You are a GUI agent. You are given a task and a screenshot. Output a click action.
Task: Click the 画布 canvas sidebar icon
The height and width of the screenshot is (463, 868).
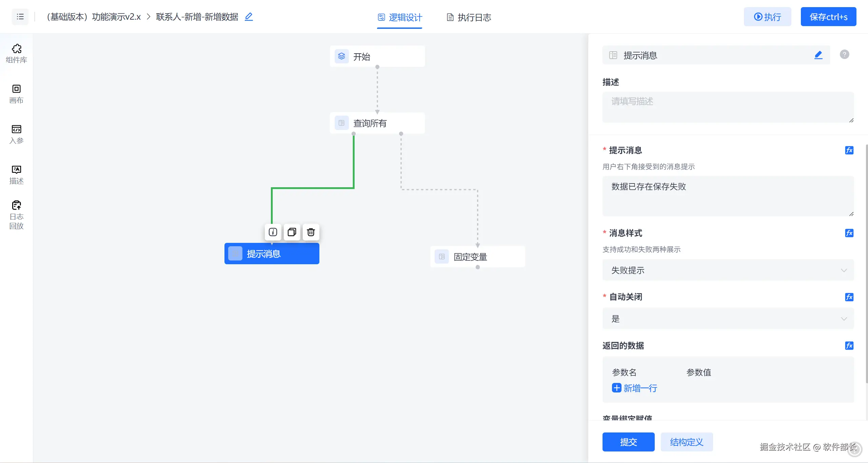point(16,94)
